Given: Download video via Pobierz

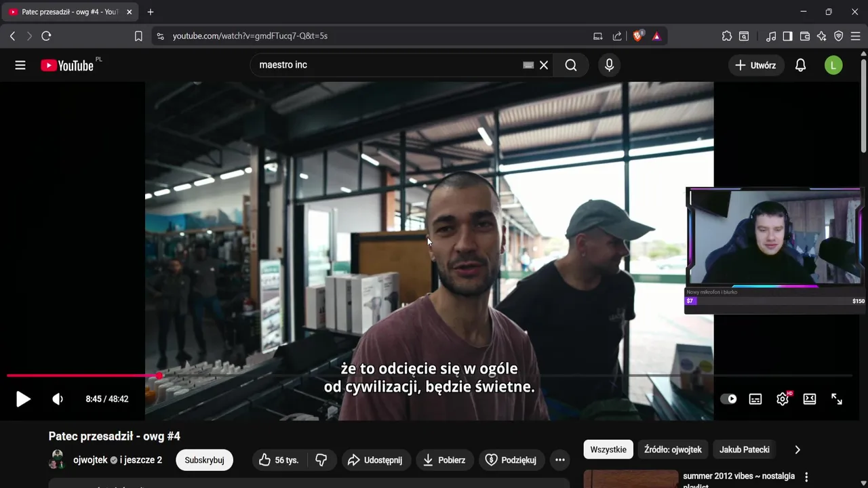Looking at the screenshot, I should pos(444,460).
